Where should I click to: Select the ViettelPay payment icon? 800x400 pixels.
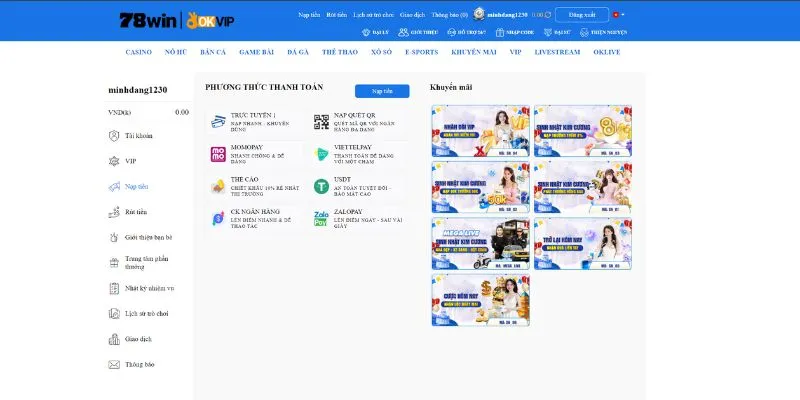(321, 154)
